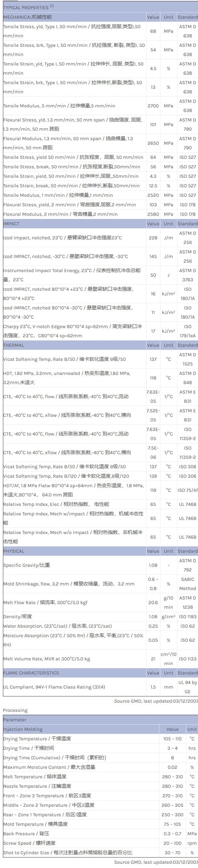Click the 2700 tensile modulus value cell
This screenshot has width=198, height=868.
click(x=153, y=106)
